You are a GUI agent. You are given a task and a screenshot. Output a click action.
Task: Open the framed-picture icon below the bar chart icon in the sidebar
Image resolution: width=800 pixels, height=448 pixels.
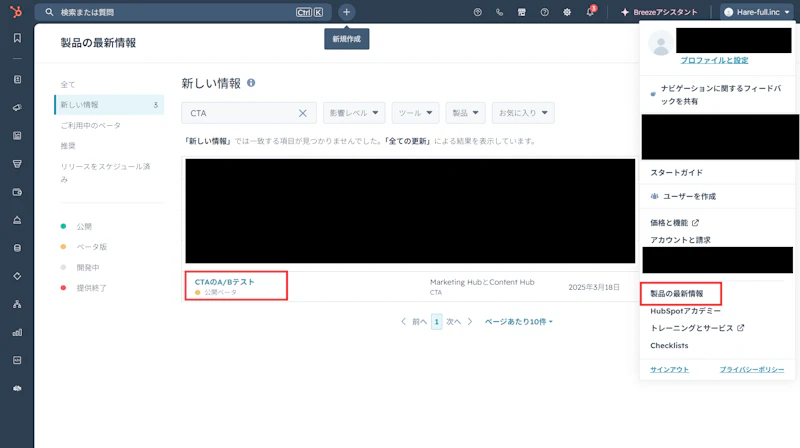pos(17,360)
